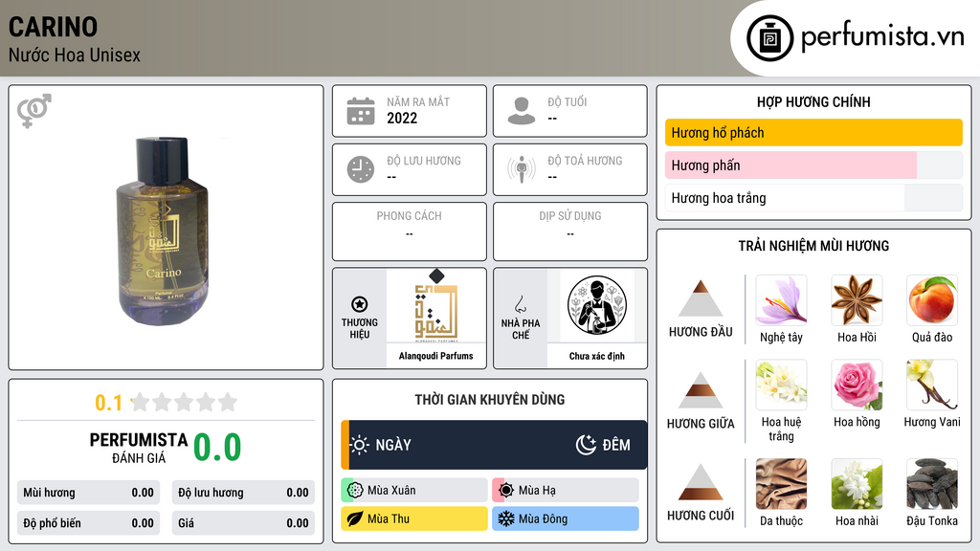The height and width of the screenshot is (551, 980).
Task: Select the Hoa huệ trắng tuberose note
Action: point(781,385)
